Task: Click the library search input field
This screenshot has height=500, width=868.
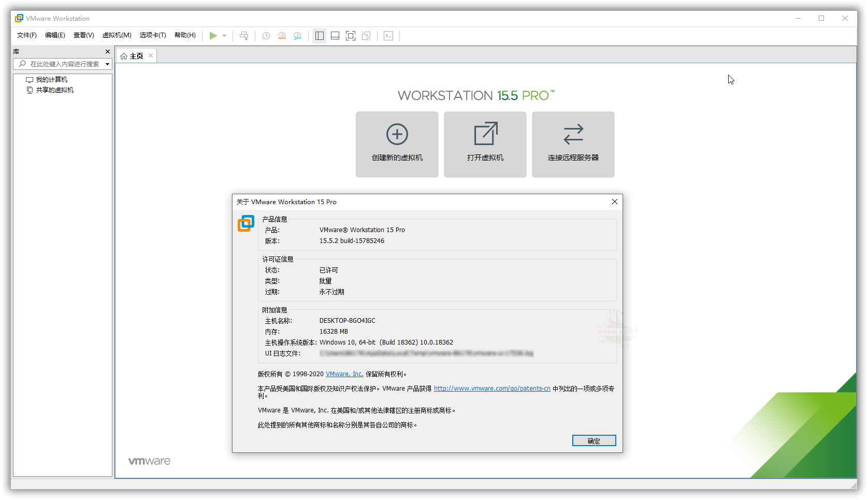Action: coord(62,64)
